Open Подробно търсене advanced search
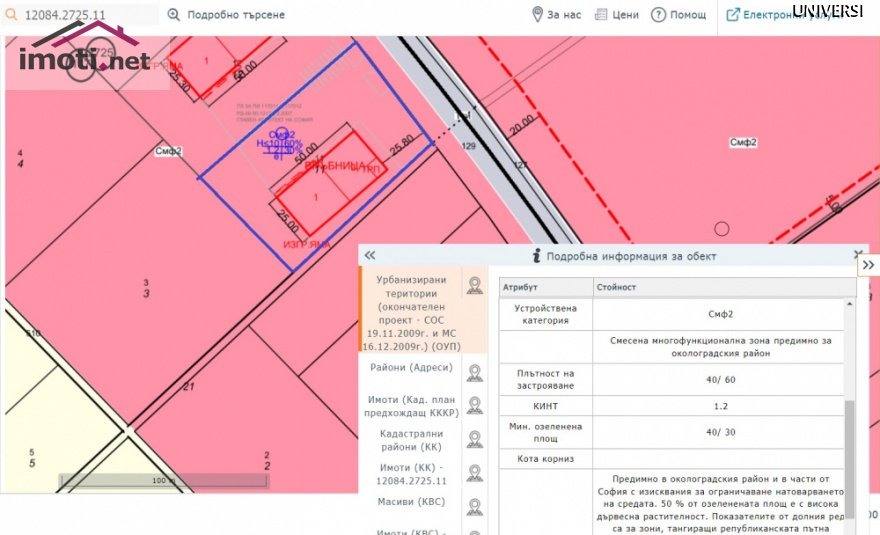The image size is (880, 535). coord(227,15)
